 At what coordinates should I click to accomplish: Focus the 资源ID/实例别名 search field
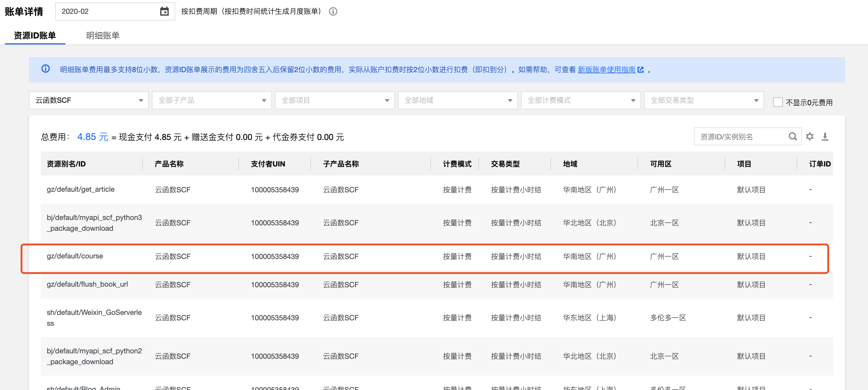tap(741, 136)
